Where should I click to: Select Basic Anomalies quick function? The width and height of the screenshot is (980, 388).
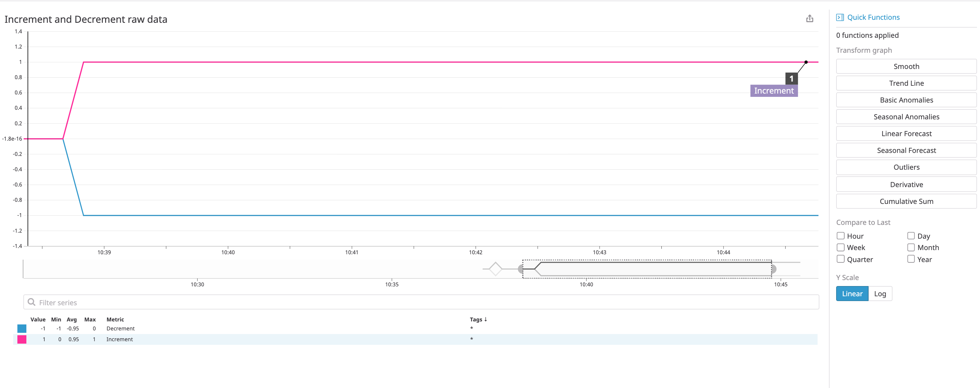pyautogui.click(x=906, y=100)
